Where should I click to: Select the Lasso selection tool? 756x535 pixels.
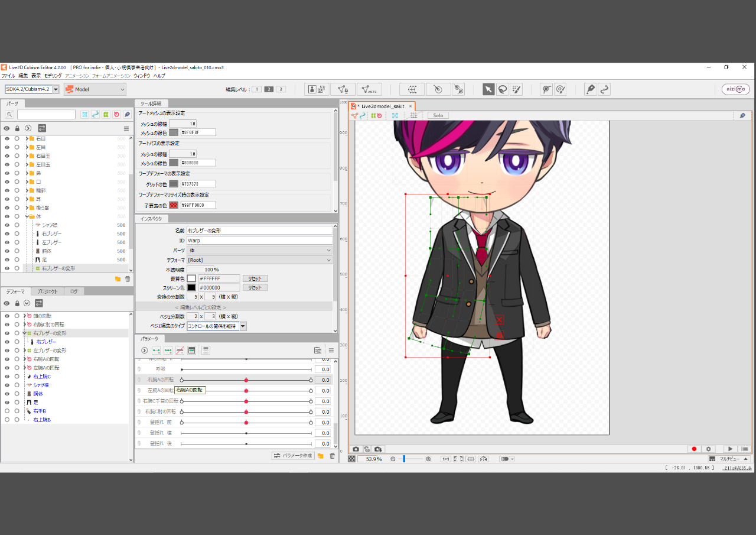(x=503, y=89)
